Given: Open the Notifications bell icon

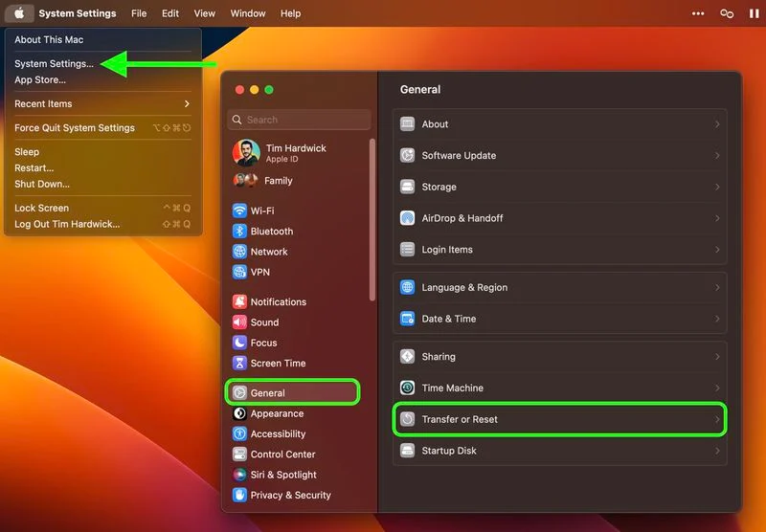Looking at the screenshot, I should click(239, 301).
